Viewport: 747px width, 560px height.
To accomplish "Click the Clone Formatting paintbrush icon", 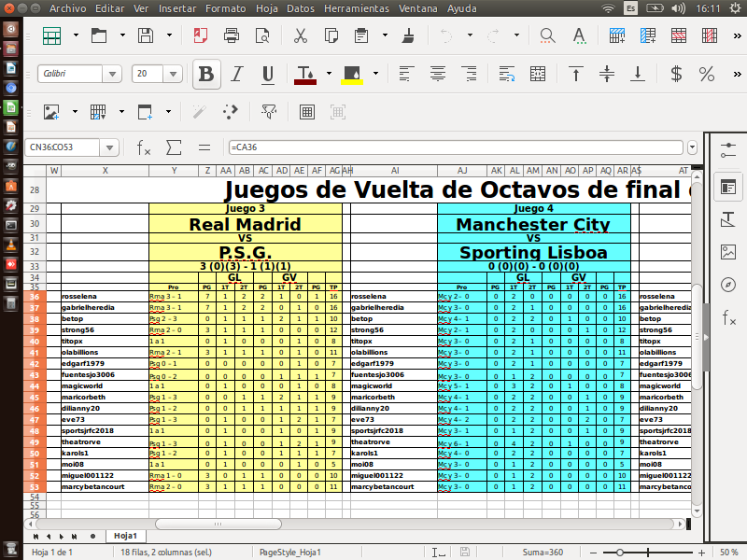I will point(408,35).
